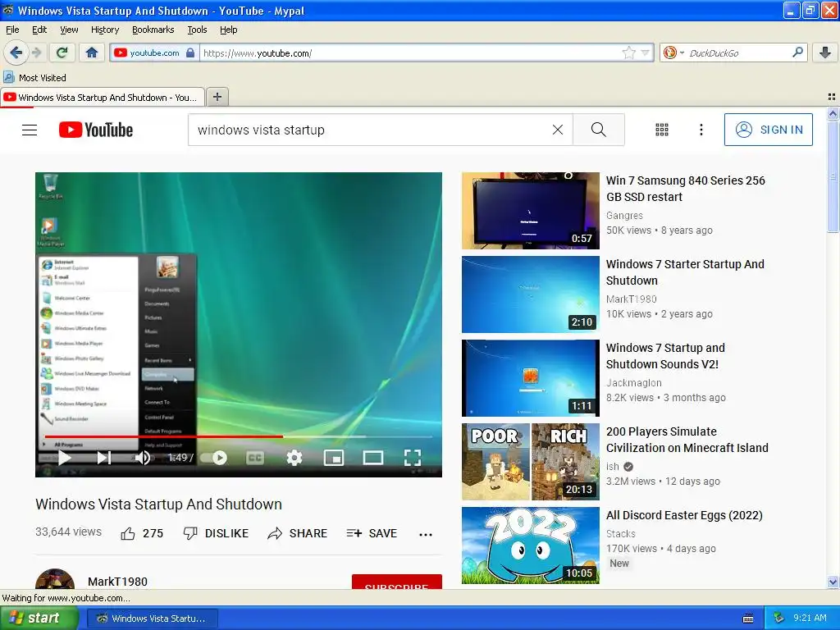This screenshot has width=840, height=630.
Task: Click the keyboard icon in the taskbar
Action: (748, 619)
